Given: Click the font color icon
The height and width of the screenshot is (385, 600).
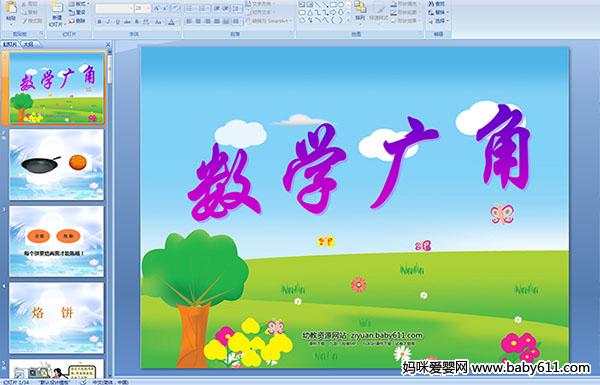Looking at the screenshot, I should [x=171, y=22].
